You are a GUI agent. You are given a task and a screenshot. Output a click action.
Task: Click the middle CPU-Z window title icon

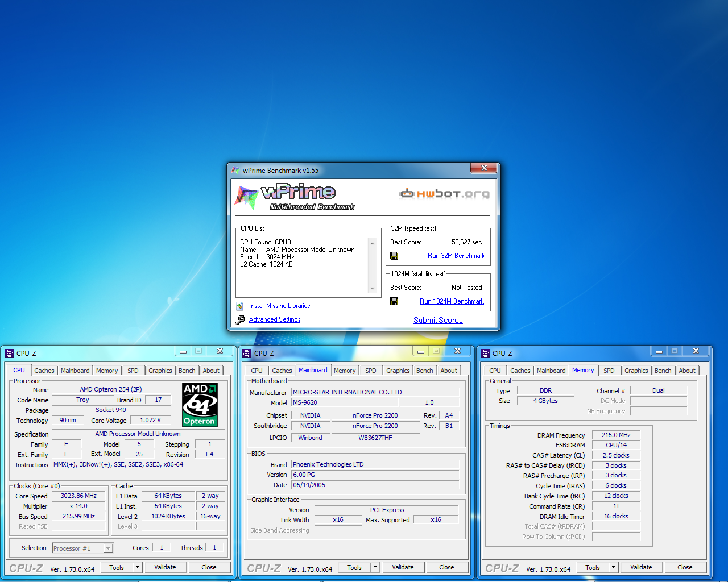point(247,353)
